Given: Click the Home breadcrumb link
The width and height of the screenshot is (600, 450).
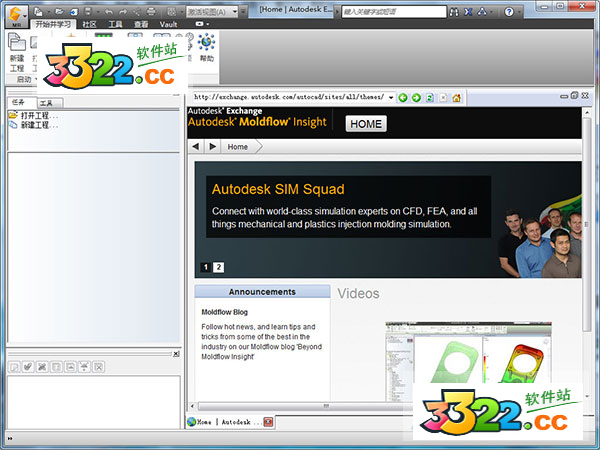Looking at the screenshot, I should coord(238,147).
